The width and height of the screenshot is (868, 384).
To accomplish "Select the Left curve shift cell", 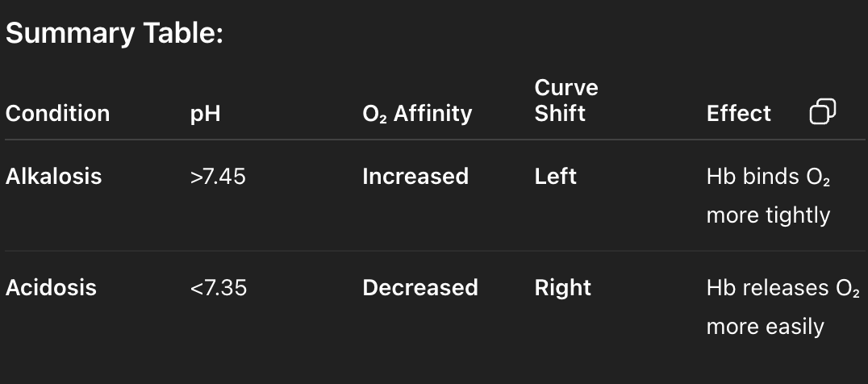I will (x=555, y=177).
